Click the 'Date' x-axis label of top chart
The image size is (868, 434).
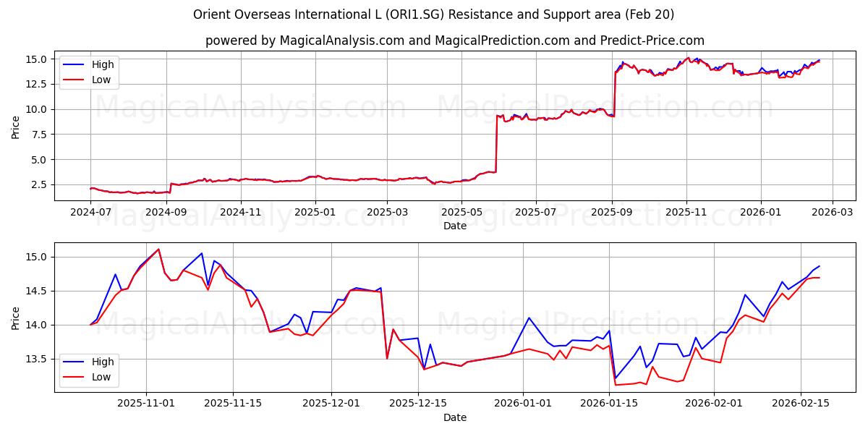455,226
